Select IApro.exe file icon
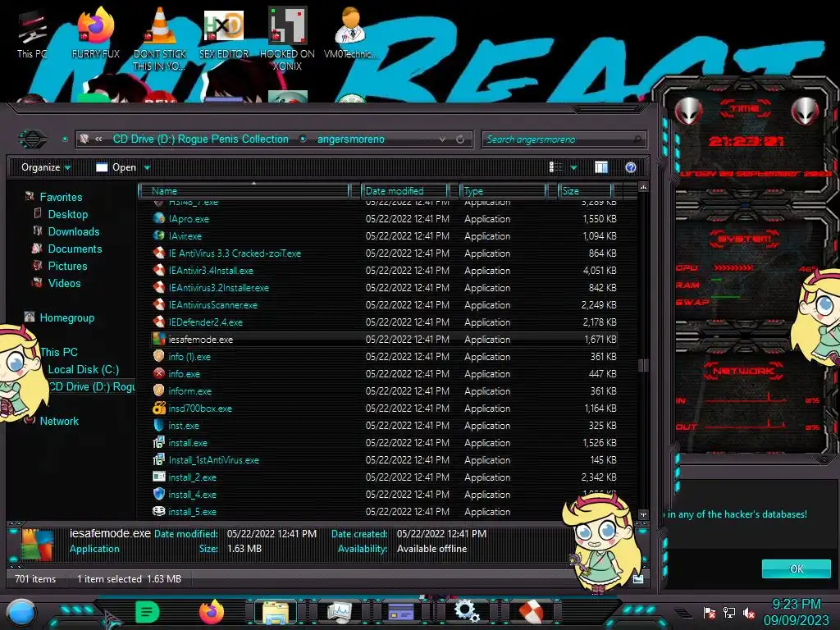Viewport: 840px width, 630px height. point(158,218)
